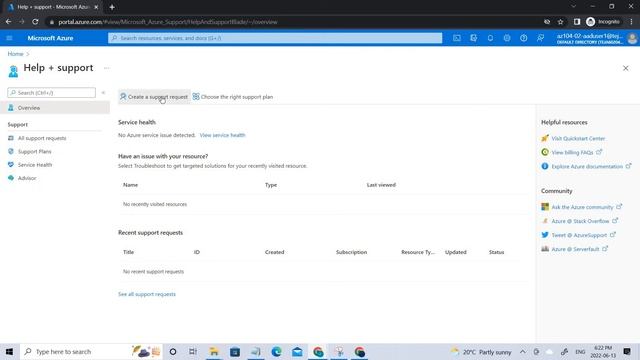
Task: Reload the page with refresh button
Action: (36, 22)
